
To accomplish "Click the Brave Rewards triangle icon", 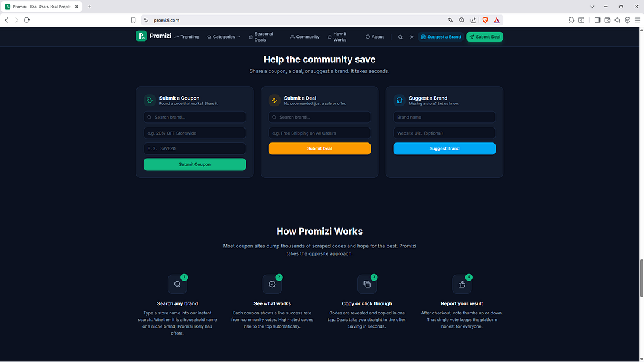I will [497, 20].
